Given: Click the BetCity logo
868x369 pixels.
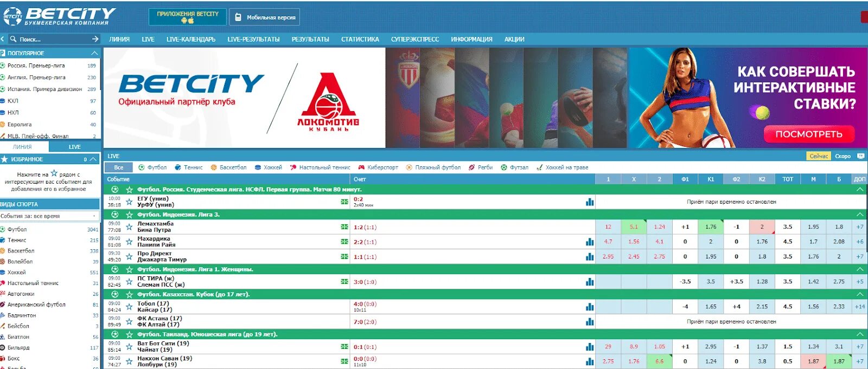Looking at the screenshot, I should pos(59,16).
